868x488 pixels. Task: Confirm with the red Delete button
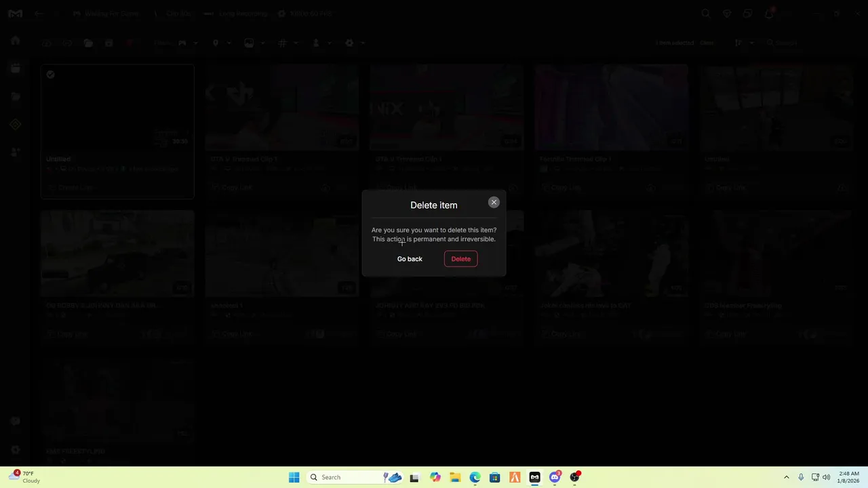pos(461,259)
